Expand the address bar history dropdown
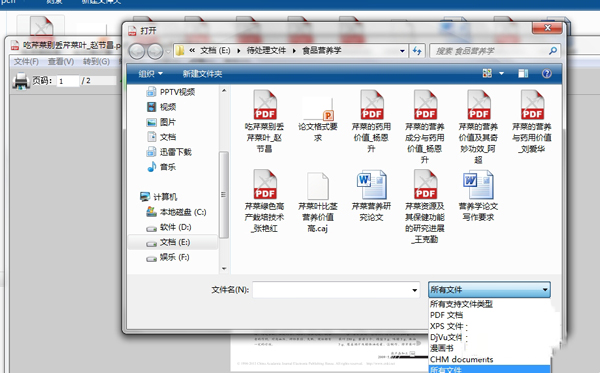 click(402, 50)
